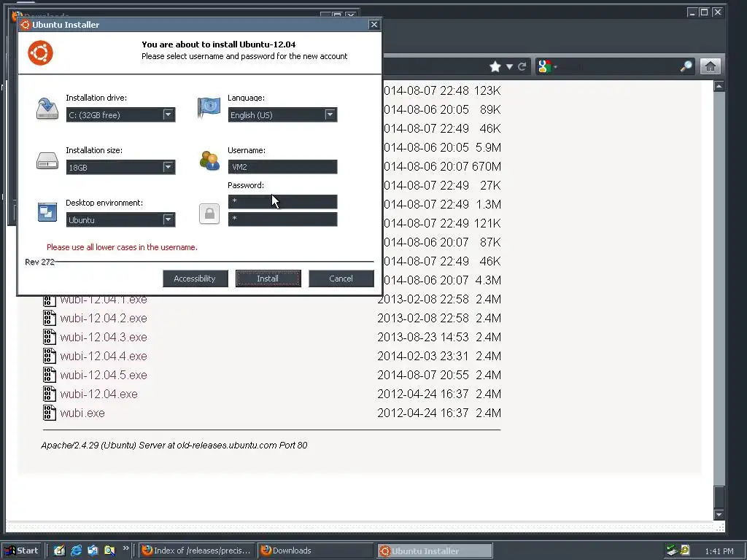747x560 pixels.
Task: Click the file icon beside wubi-12.04.5.exe
Action: [x=49, y=375]
